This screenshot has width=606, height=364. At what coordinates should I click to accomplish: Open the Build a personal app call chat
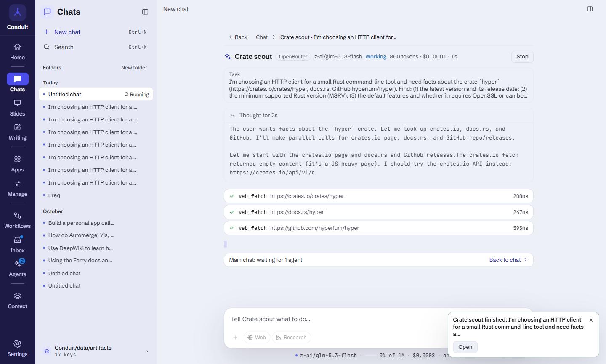pos(96,223)
